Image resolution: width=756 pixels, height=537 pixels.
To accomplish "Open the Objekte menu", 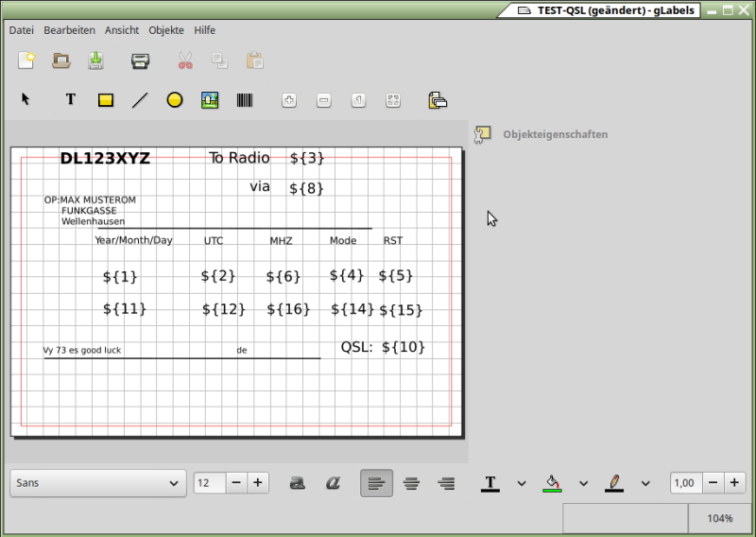I will point(166,30).
